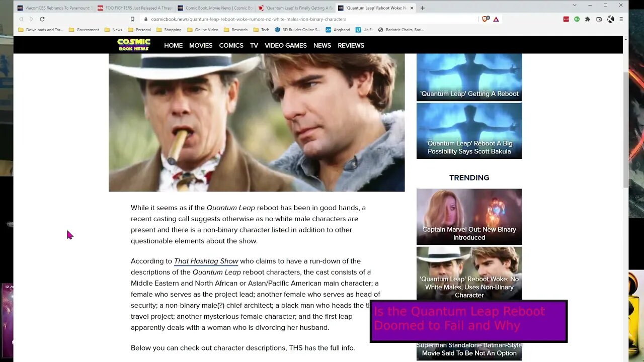Open NEWS in the site navigation bar
The width and height of the screenshot is (644, 362).
tap(322, 45)
